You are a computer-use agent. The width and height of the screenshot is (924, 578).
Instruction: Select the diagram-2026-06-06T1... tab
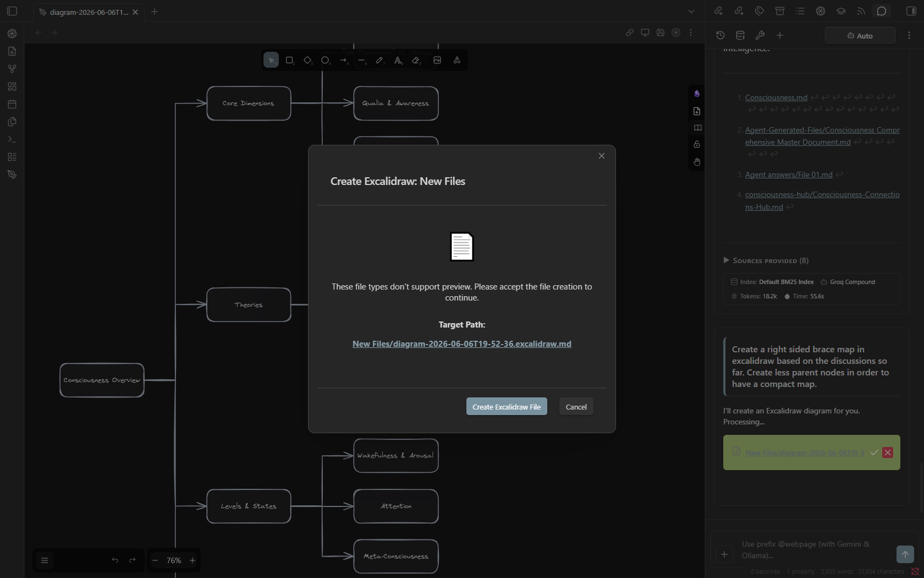pyautogui.click(x=89, y=12)
